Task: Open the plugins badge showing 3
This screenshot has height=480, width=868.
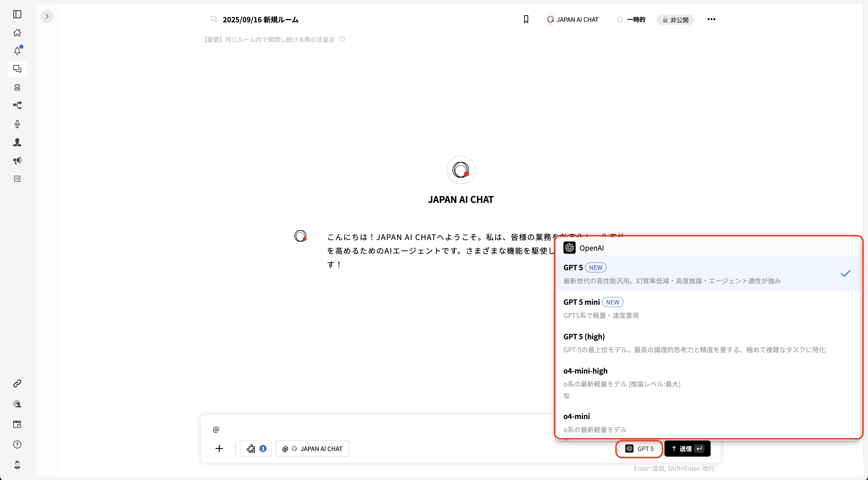Action: pos(256,448)
